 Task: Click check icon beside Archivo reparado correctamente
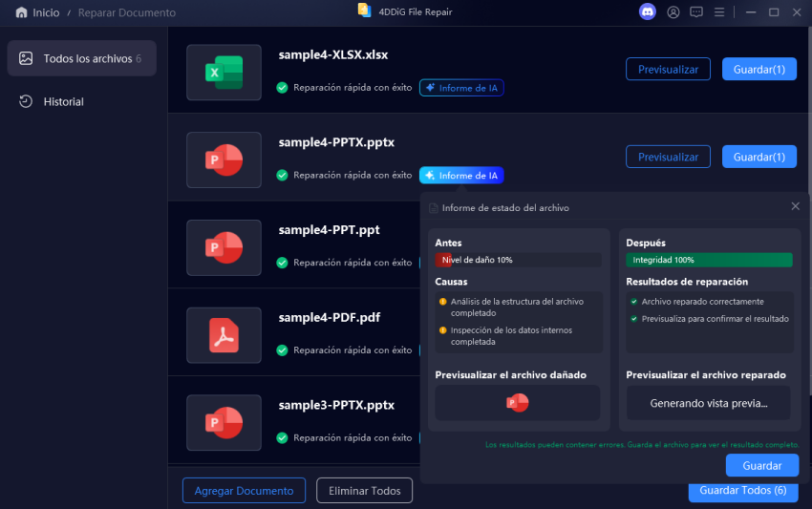click(x=634, y=302)
